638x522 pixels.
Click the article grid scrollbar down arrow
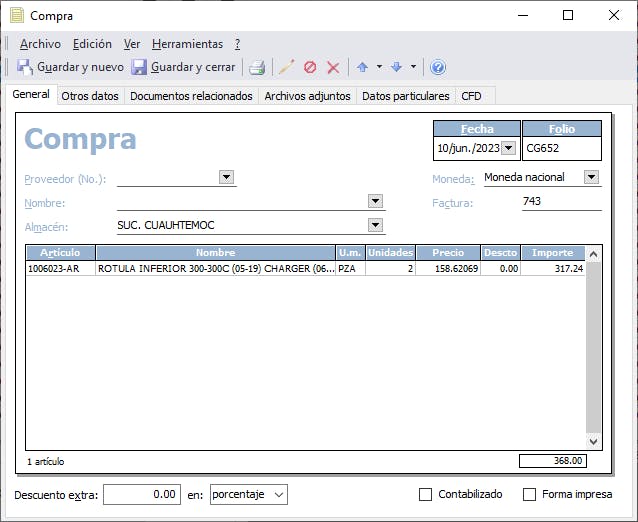[x=593, y=440]
